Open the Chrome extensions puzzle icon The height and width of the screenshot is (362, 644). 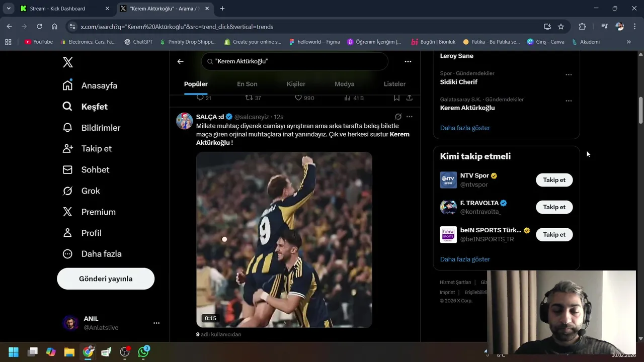click(582, 27)
